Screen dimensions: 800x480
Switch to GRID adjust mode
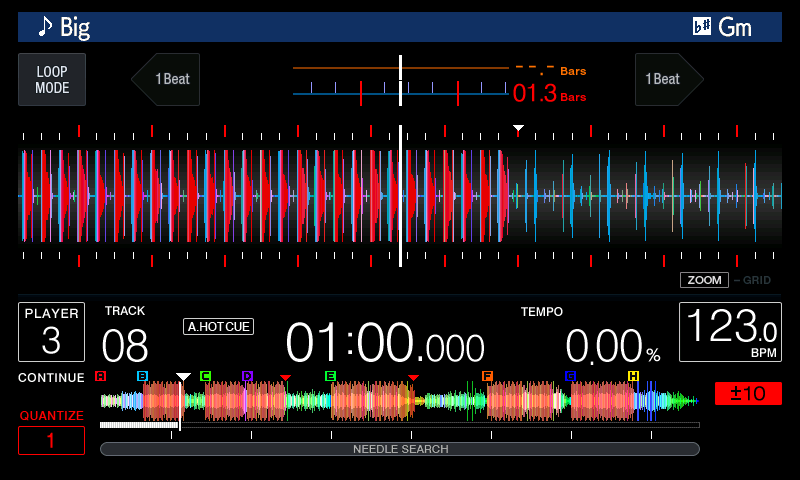coord(754,280)
